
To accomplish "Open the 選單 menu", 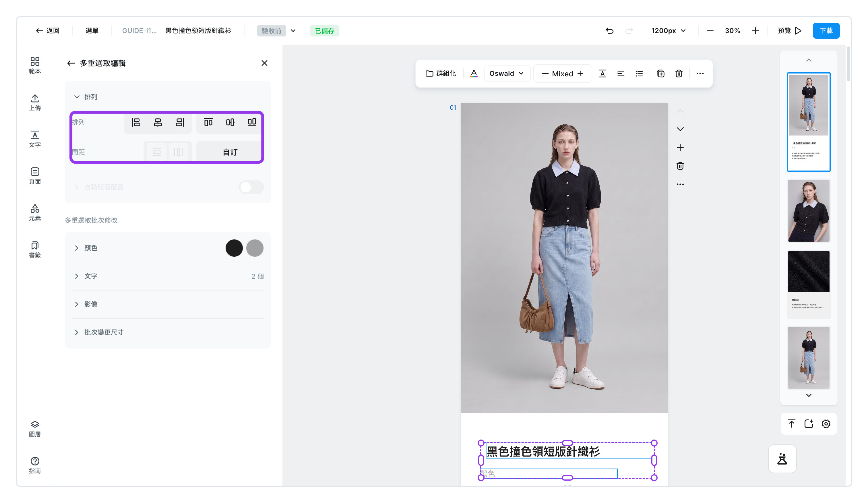I will 92,31.
